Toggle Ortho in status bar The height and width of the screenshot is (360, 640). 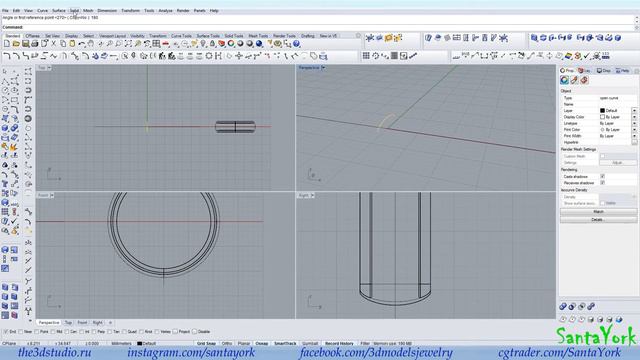tap(227, 344)
